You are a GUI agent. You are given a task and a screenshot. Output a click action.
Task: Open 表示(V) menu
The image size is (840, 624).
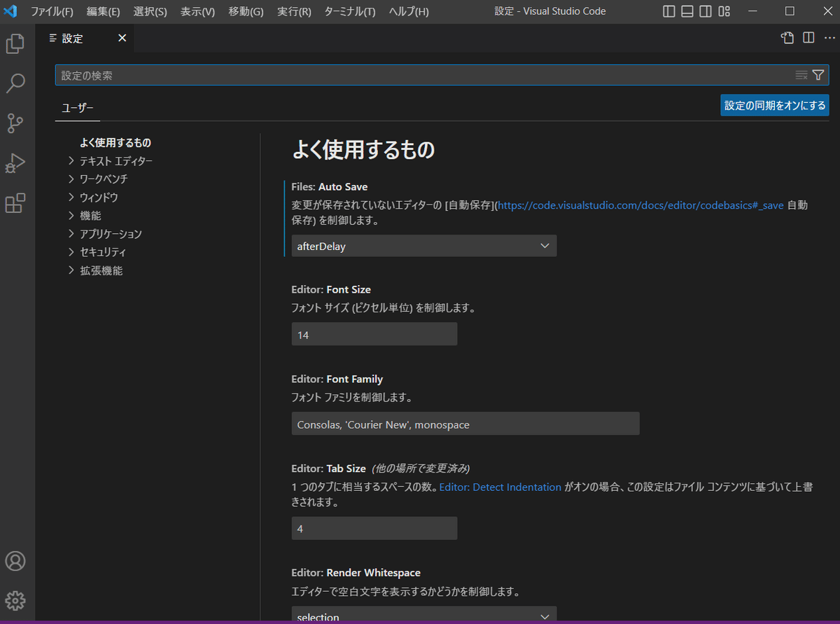[x=198, y=11]
